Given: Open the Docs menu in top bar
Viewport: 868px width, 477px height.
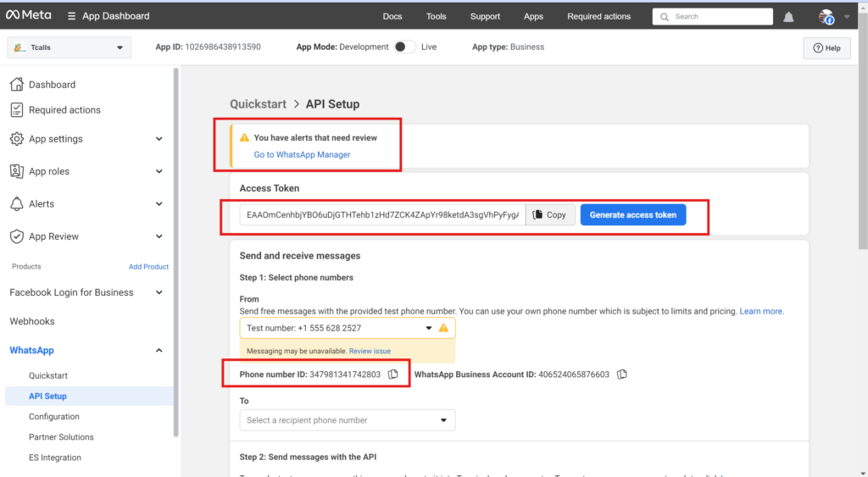Looking at the screenshot, I should point(392,17).
